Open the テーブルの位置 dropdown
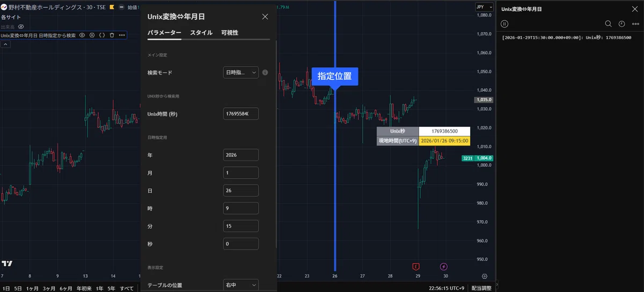 coord(241,285)
